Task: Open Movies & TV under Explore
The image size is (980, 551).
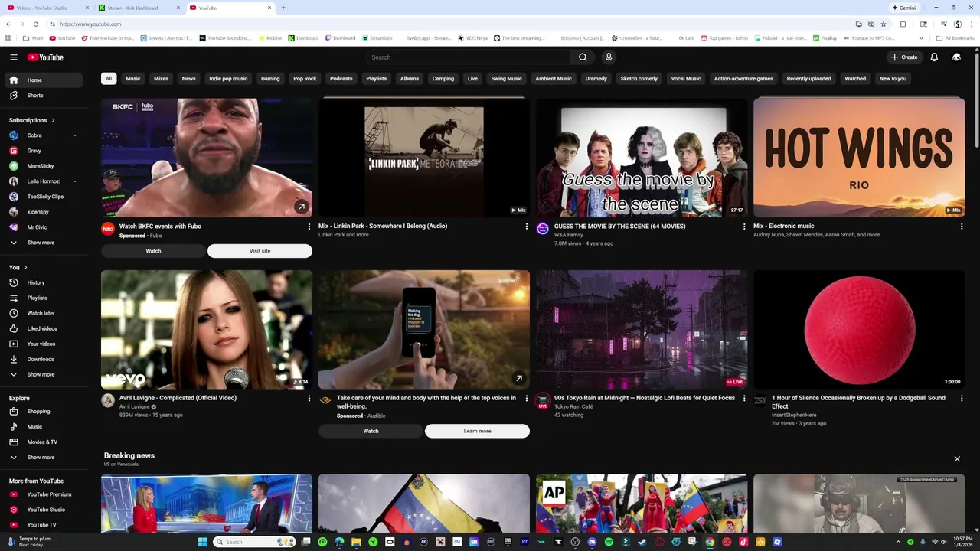Action: tap(41, 442)
